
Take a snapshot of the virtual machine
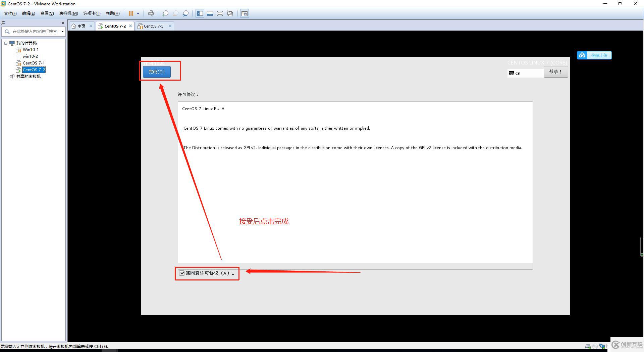pos(165,13)
